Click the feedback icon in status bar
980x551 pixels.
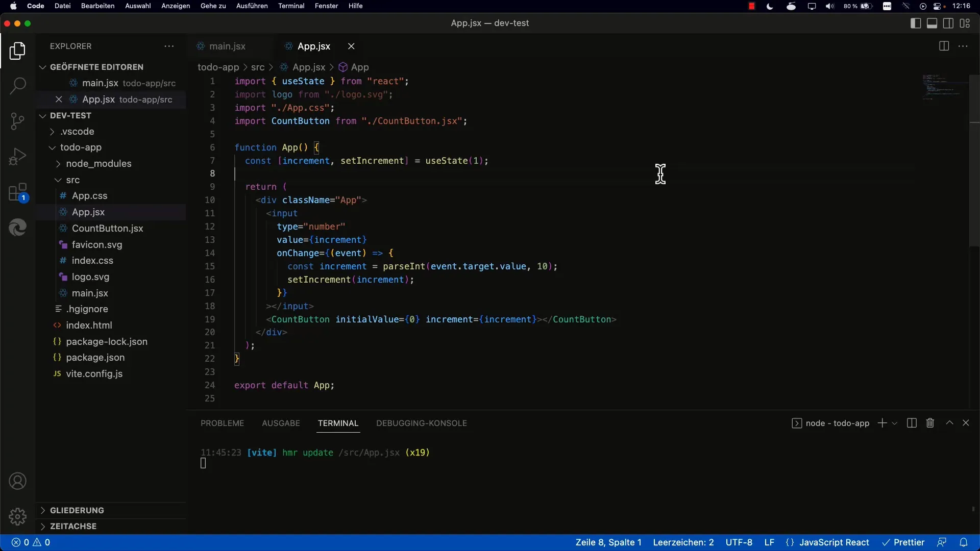click(x=942, y=542)
